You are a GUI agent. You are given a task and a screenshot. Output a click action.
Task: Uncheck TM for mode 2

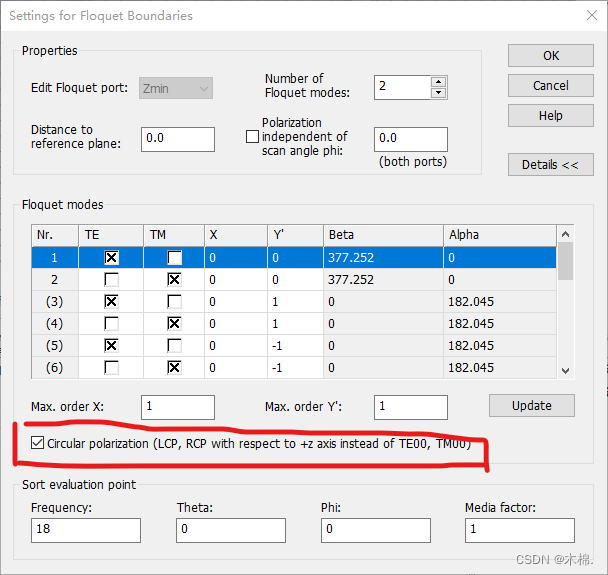(174, 280)
